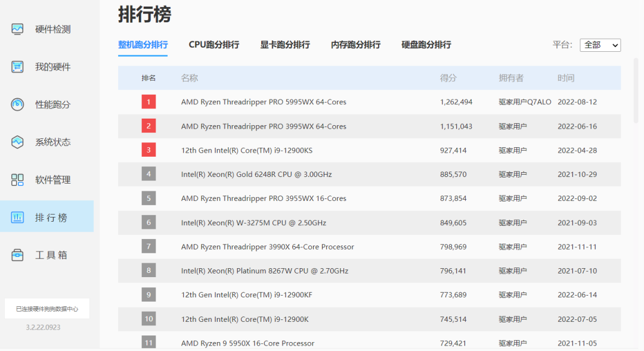This screenshot has height=351, width=644.
Task: Click the date 2021-10-29
Action: coord(577,174)
